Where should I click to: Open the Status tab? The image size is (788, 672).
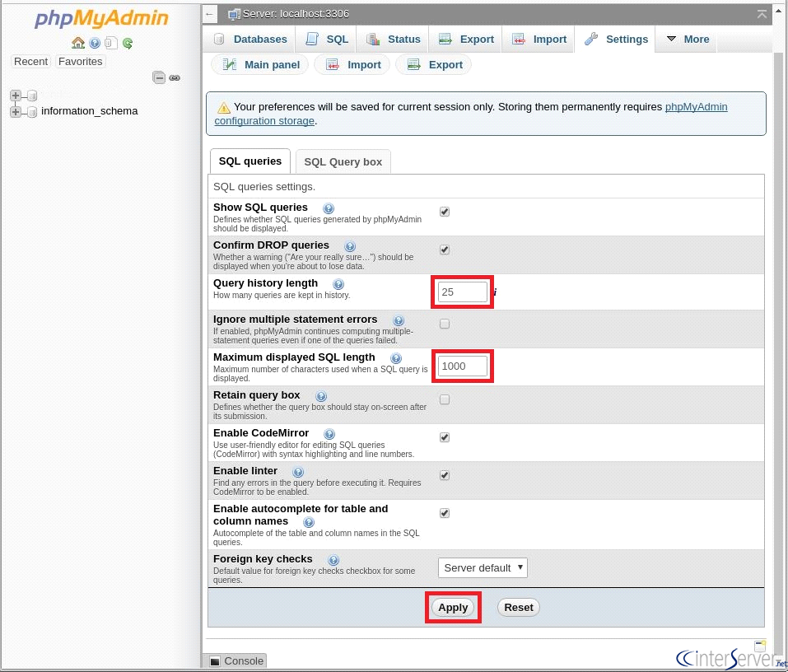pyautogui.click(x=393, y=40)
